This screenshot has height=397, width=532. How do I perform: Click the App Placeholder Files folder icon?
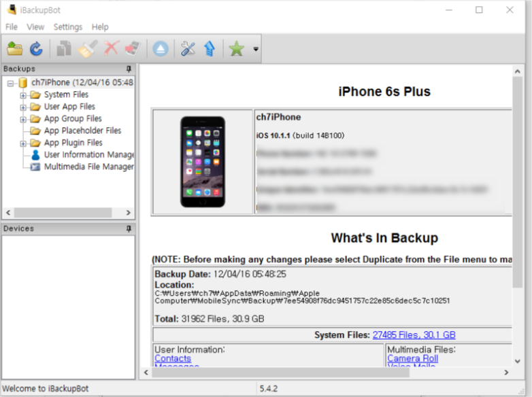(x=35, y=131)
